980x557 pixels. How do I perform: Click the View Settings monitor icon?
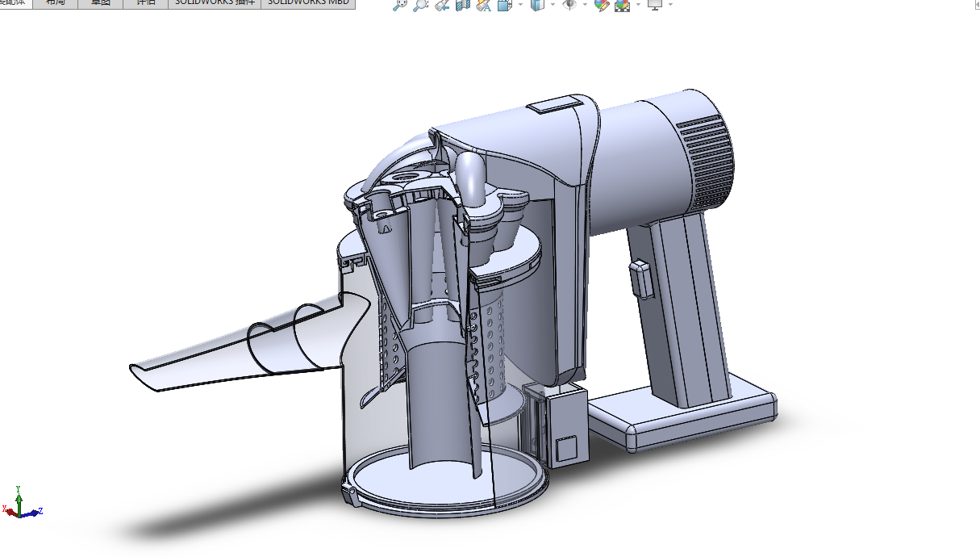coord(655,4)
